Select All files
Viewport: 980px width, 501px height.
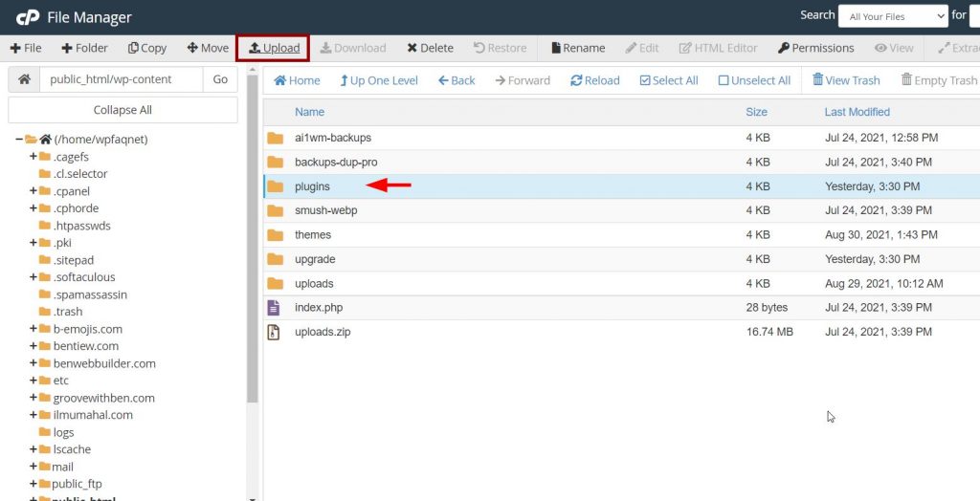click(x=669, y=80)
